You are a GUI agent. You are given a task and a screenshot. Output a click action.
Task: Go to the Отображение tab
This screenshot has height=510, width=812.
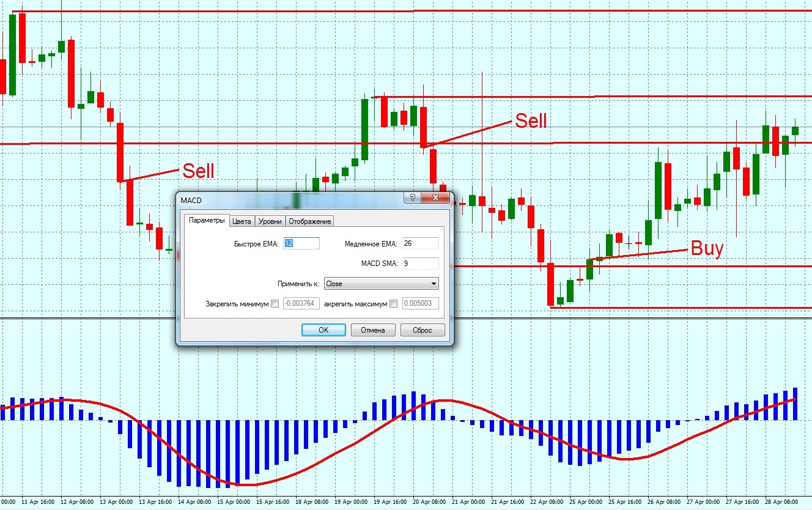(x=309, y=221)
